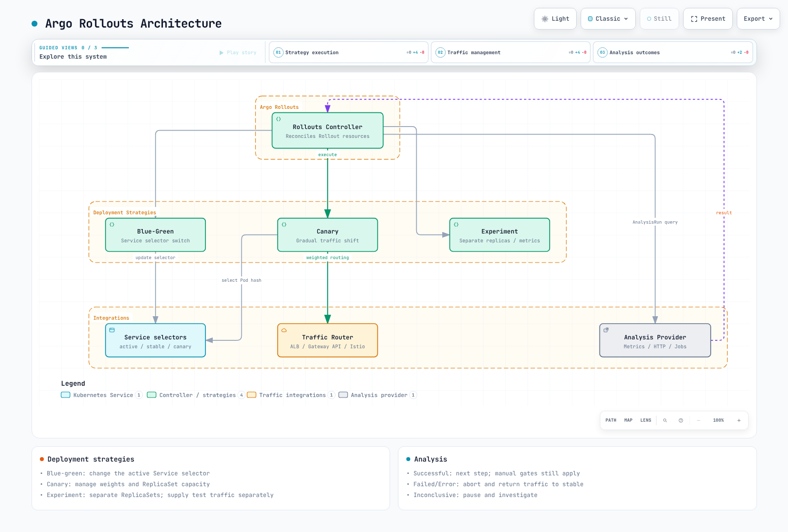788x532 pixels.
Task: Open the help question-mark icon
Action: tap(681, 420)
